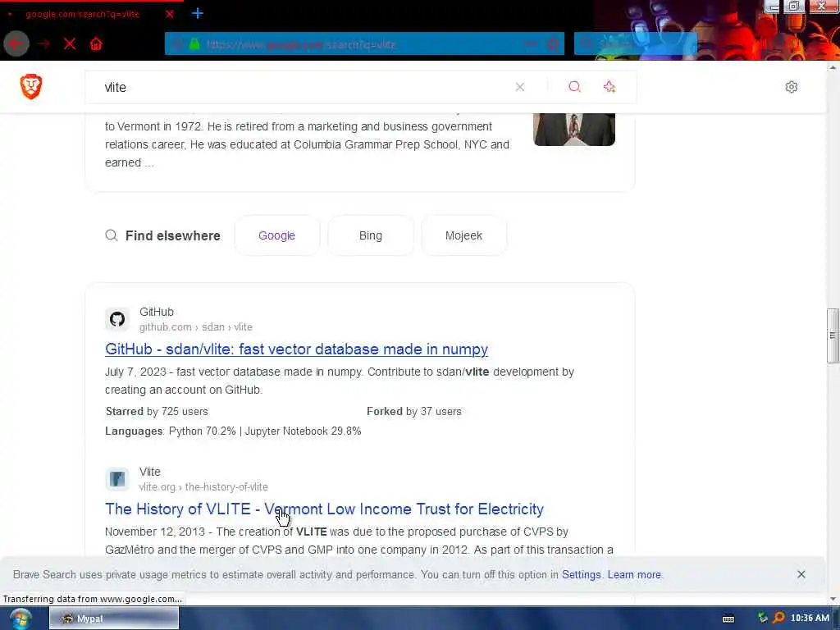Open the page actions dots in address bar
This screenshot has height=630, width=840.
[531, 44]
